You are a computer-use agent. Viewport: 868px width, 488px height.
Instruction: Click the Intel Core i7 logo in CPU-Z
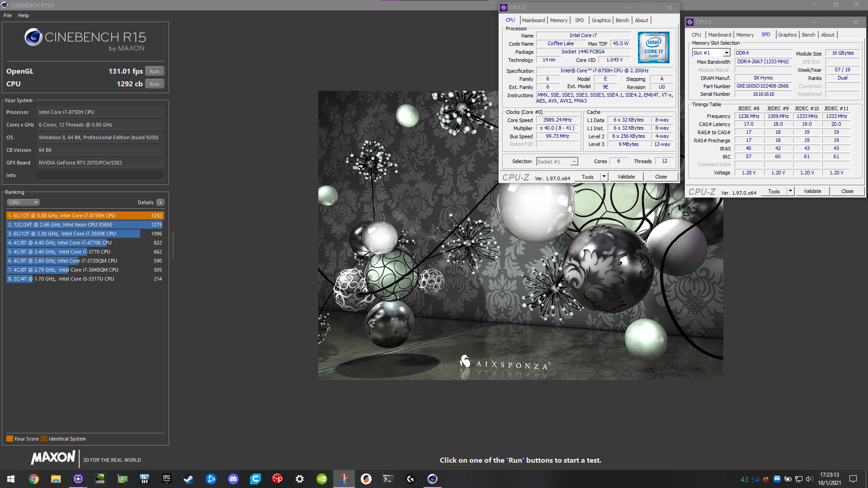[x=653, y=47]
